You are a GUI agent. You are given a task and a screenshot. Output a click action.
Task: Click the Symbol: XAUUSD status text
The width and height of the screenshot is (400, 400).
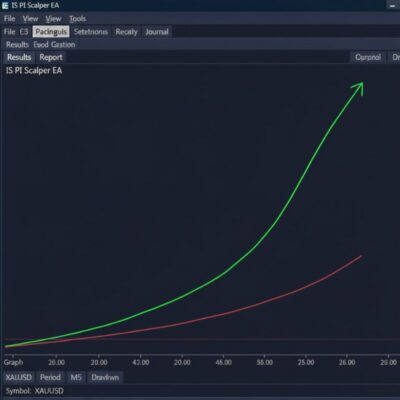(34, 391)
